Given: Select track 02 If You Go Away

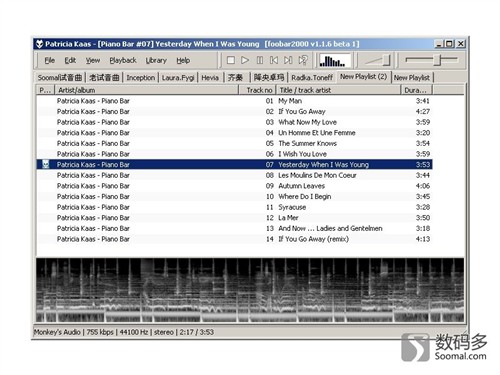Looking at the screenshot, I should (234, 111).
